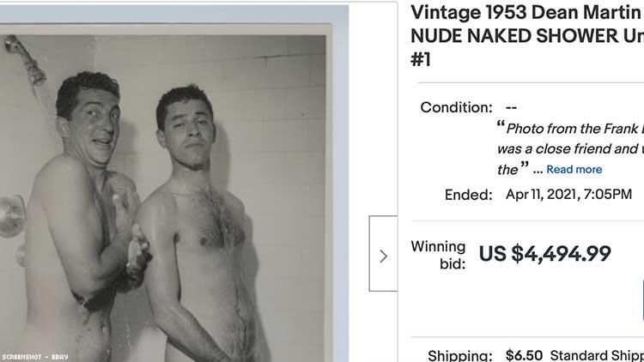The height and width of the screenshot is (362, 644).
Task: Click the #1 at the title's end
Action: (x=421, y=62)
